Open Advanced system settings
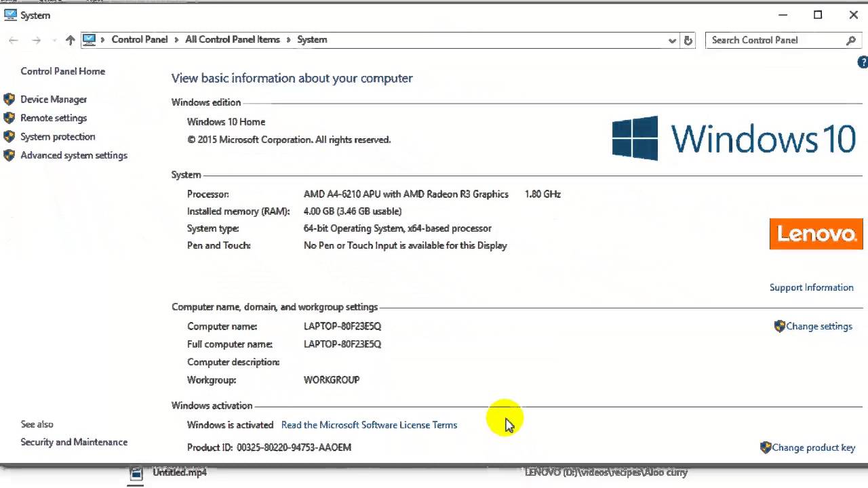Screen dimensions: 868x488 (74, 155)
